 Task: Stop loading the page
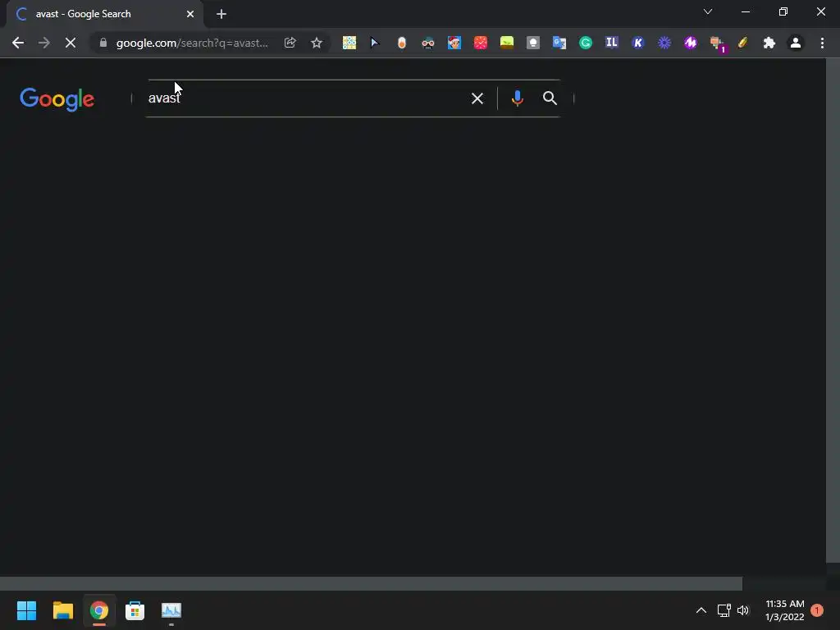tap(71, 43)
